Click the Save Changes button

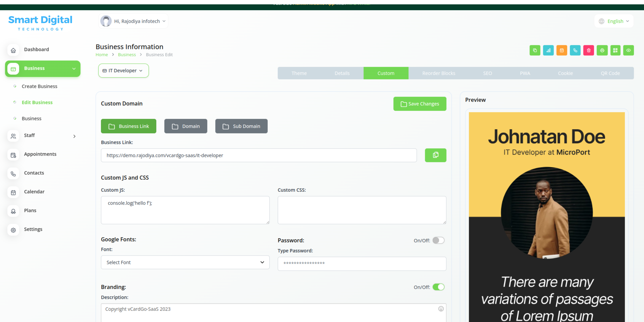point(420,104)
